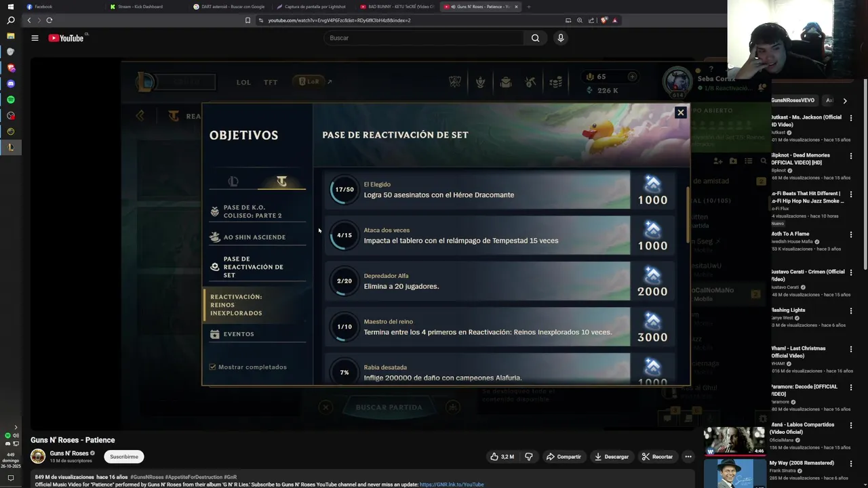The width and height of the screenshot is (868, 488).
Task: Open the YouTube hamburger guide menu
Action: (35, 38)
